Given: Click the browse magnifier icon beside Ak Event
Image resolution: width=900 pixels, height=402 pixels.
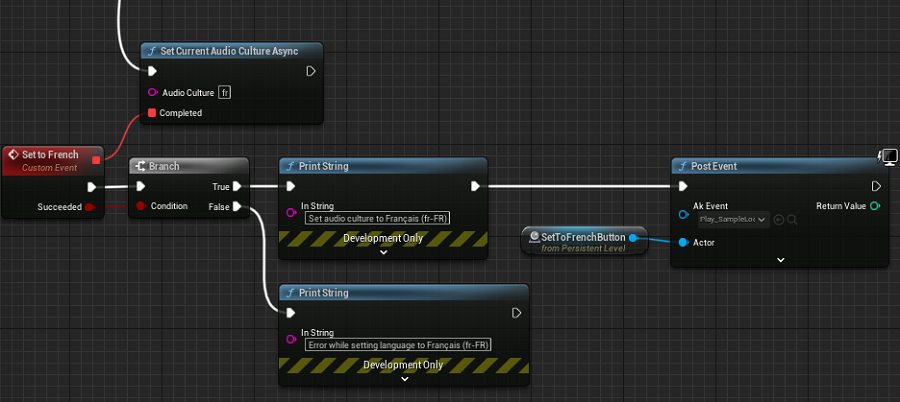Looking at the screenshot, I should 792,219.
